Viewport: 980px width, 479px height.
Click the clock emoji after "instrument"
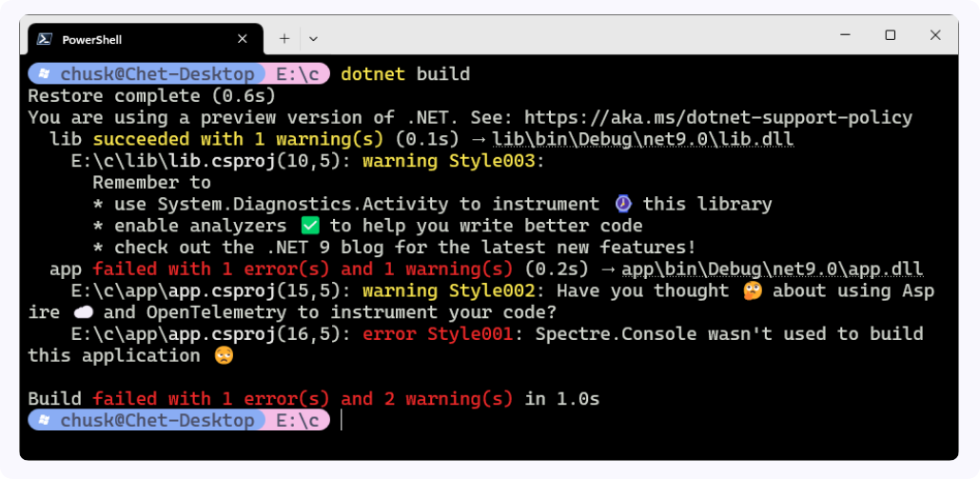[622, 205]
